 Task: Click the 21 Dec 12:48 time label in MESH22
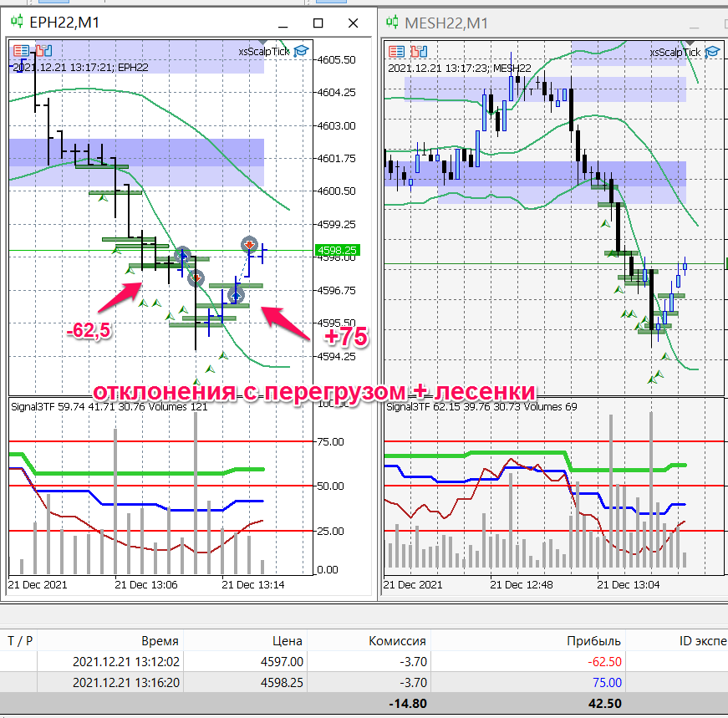coord(522,585)
